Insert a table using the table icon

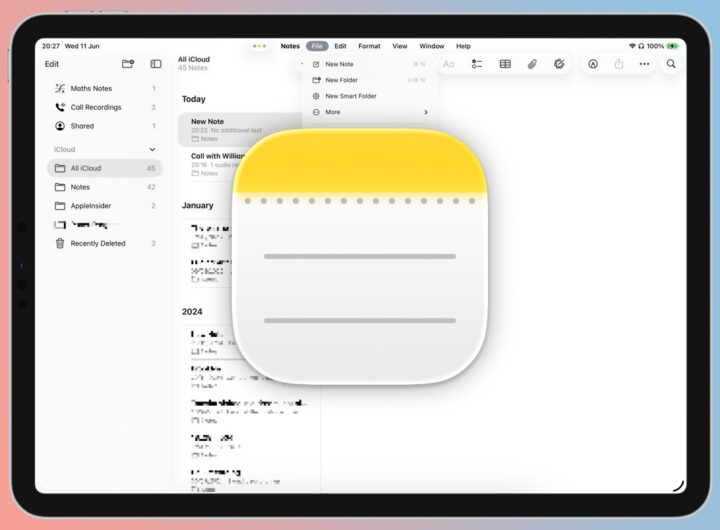coord(505,64)
